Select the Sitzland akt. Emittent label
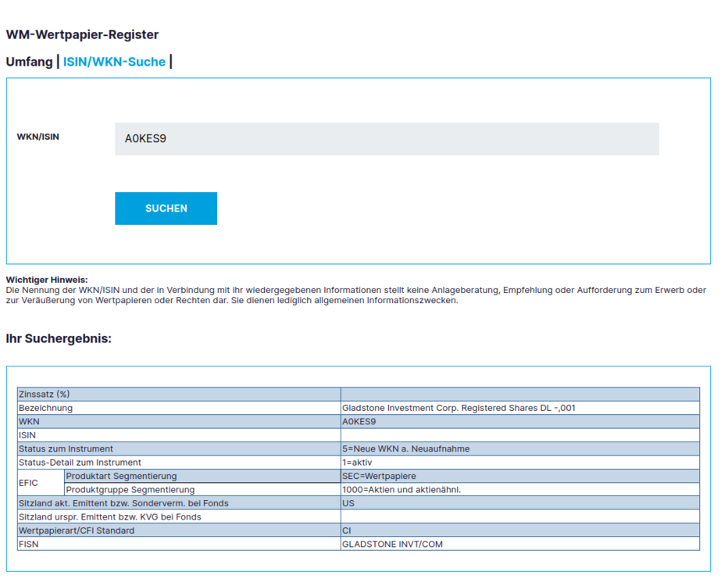 click(x=123, y=503)
